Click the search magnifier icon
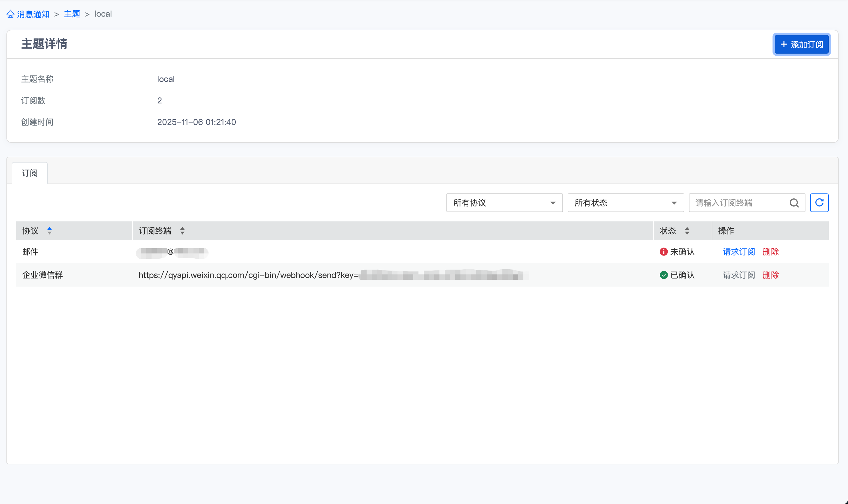This screenshot has height=504, width=848. pyautogui.click(x=794, y=203)
